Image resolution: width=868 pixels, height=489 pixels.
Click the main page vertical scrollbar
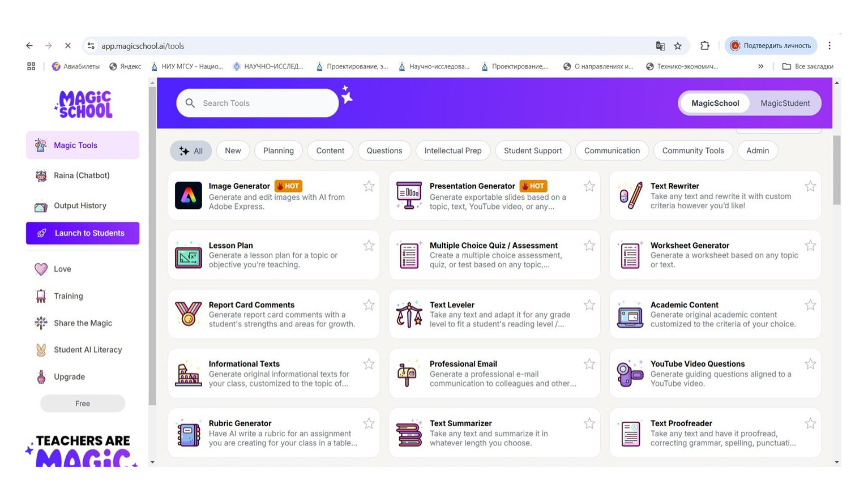pos(837,170)
